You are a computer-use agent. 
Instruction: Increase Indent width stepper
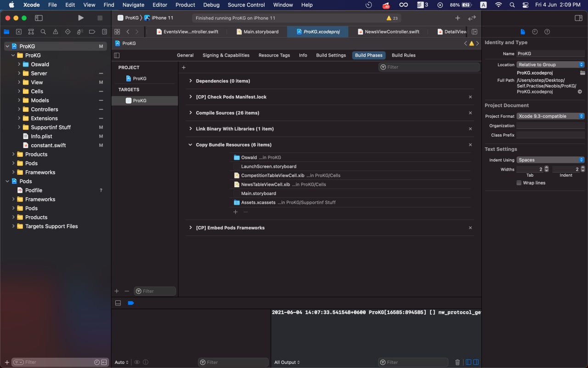pyautogui.click(x=582, y=168)
